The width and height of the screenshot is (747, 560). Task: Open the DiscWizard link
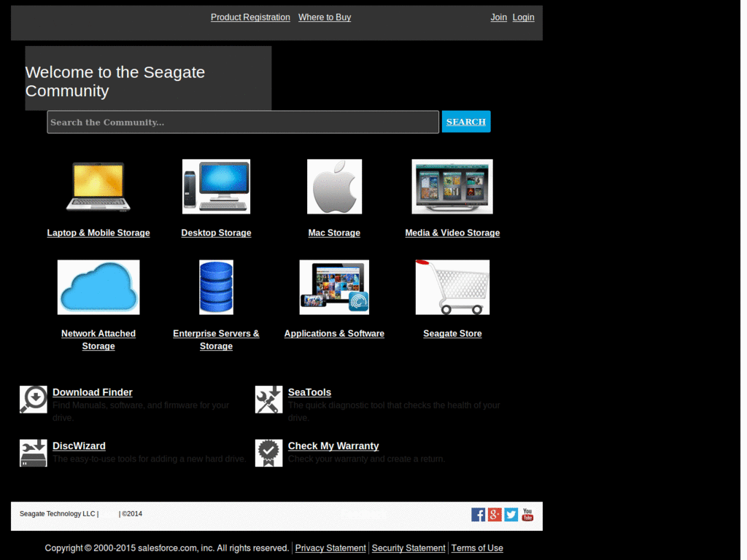79,446
